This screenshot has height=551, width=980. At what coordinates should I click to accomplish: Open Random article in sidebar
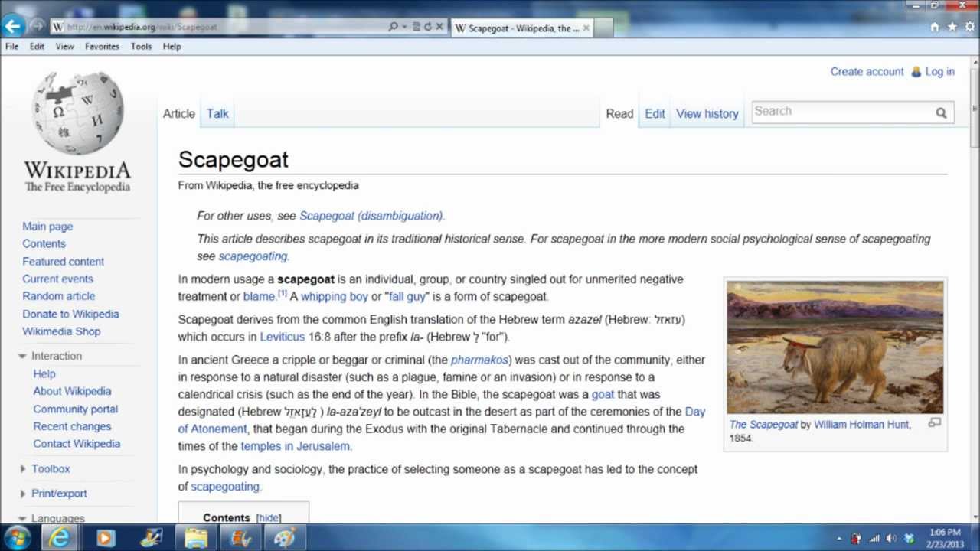coord(59,296)
